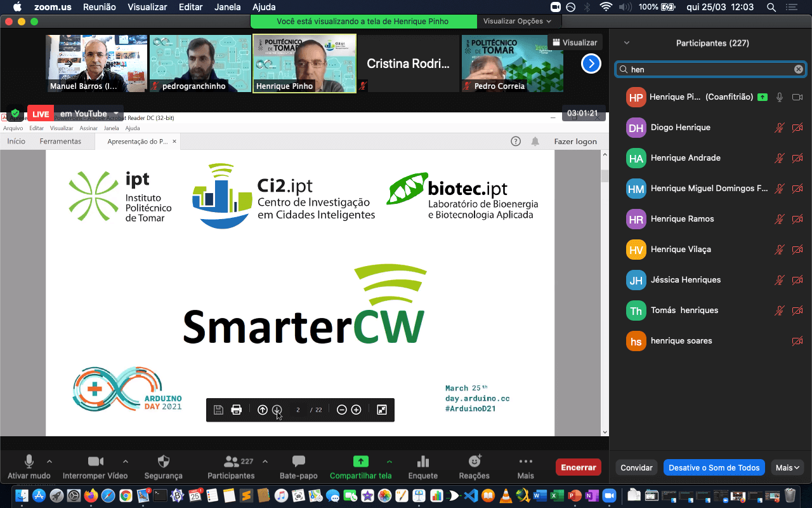Click the LIVE indicator badge
This screenshot has width=812, height=508.
click(x=41, y=114)
